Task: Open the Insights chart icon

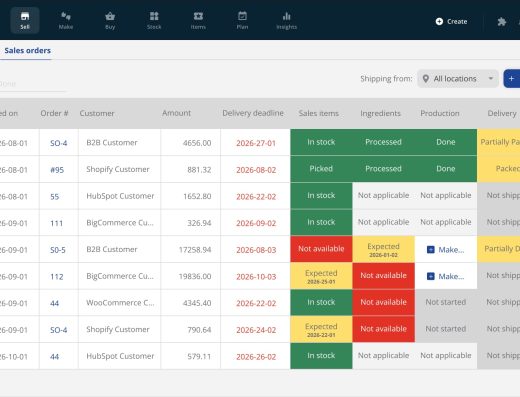Action: pyautogui.click(x=287, y=20)
